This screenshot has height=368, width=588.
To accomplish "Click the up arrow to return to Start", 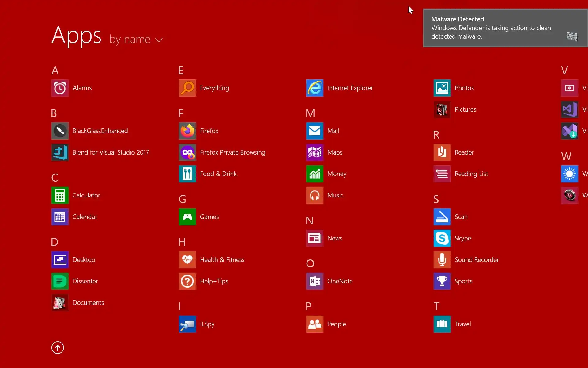I will point(58,347).
